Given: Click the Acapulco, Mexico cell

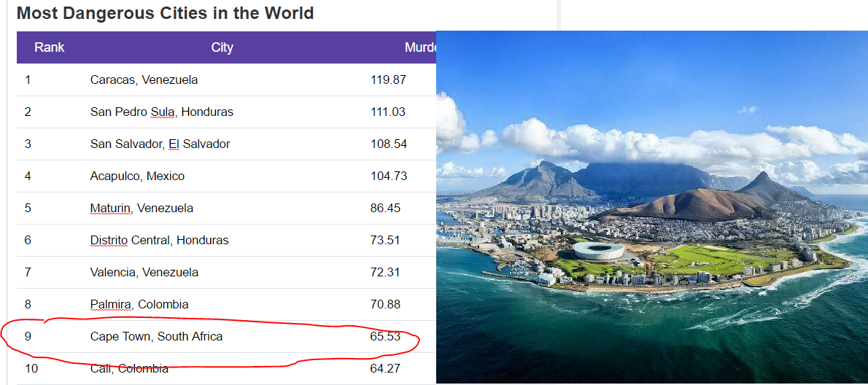Looking at the screenshot, I should pos(137,176).
